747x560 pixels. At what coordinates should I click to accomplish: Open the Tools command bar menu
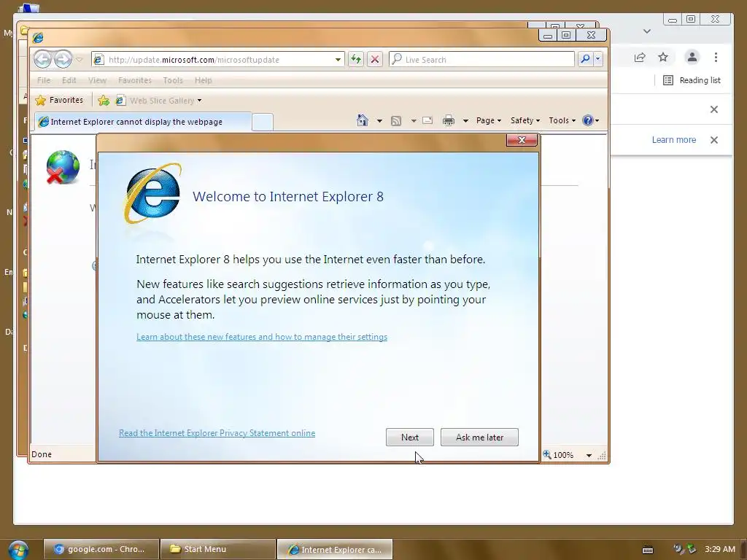[x=562, y=120]
